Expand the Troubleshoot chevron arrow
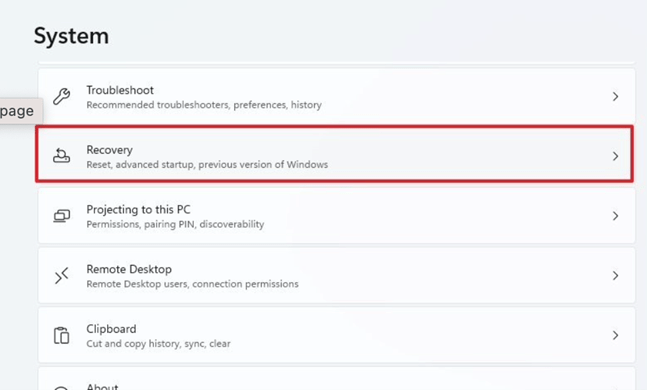This screenshot has width=647, height=390. (615, 97)
